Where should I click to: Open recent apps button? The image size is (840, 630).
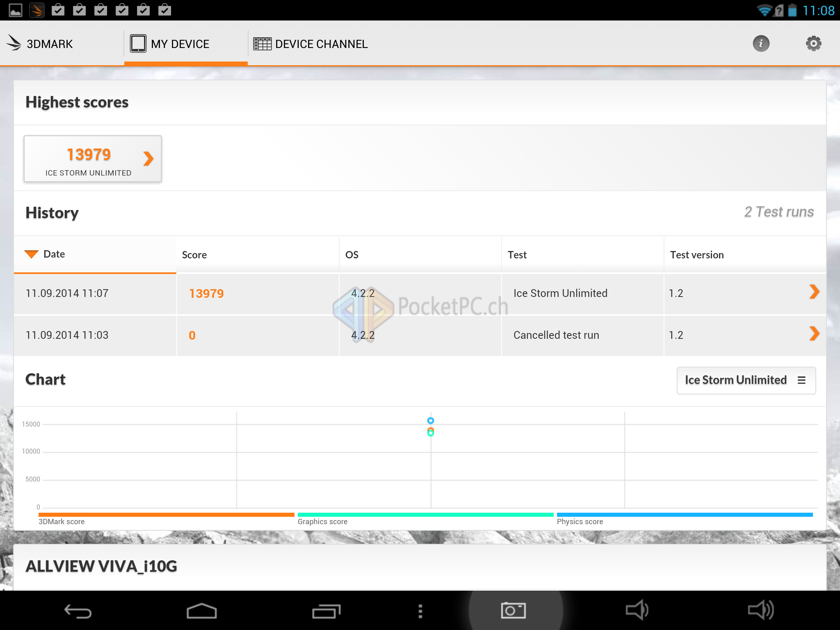[326, 611]
